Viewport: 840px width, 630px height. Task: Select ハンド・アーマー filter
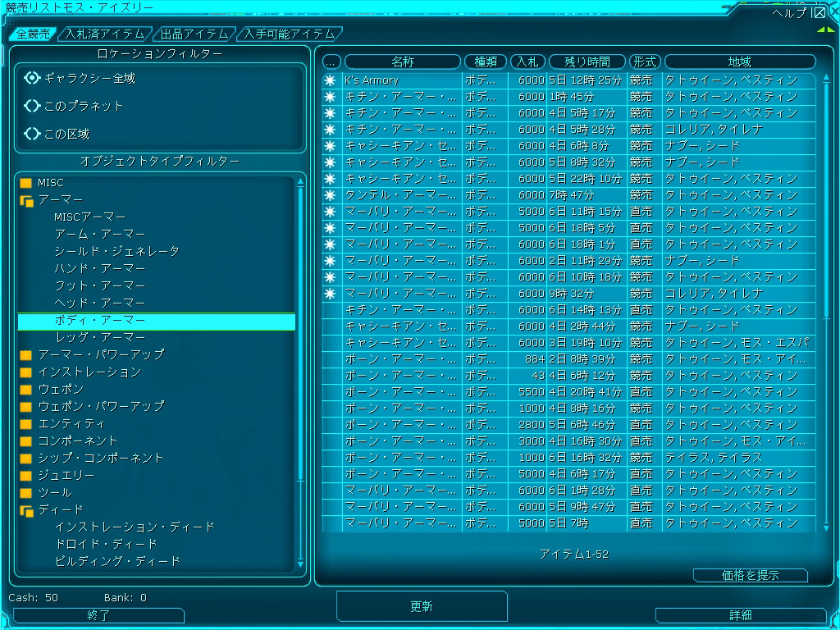pyautogui.click(x=99, y=268)
